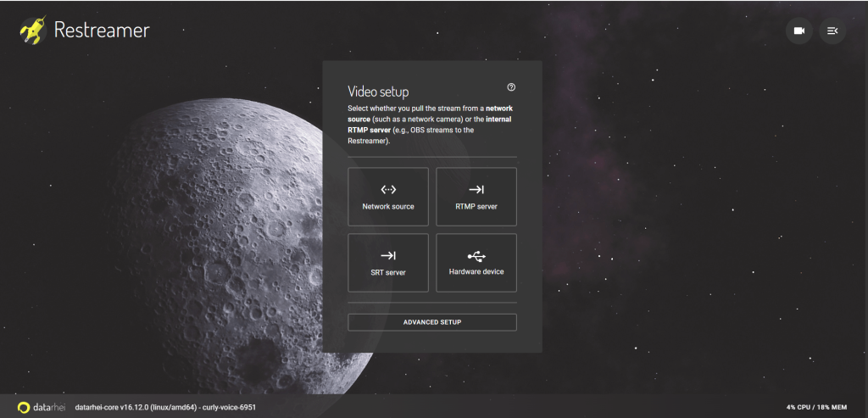Viewport: 868px width, 418px height.
Task: Select the Hardware device label
Action: coord(476,272)
